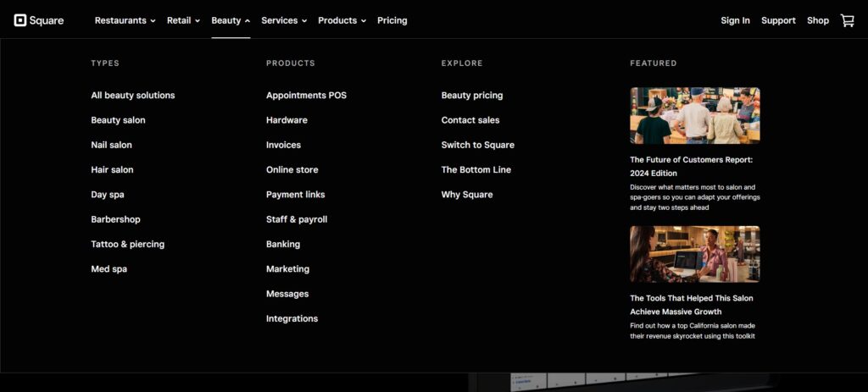Select Hair salon type
Screen dimensions: 868x392
point(112,169)
